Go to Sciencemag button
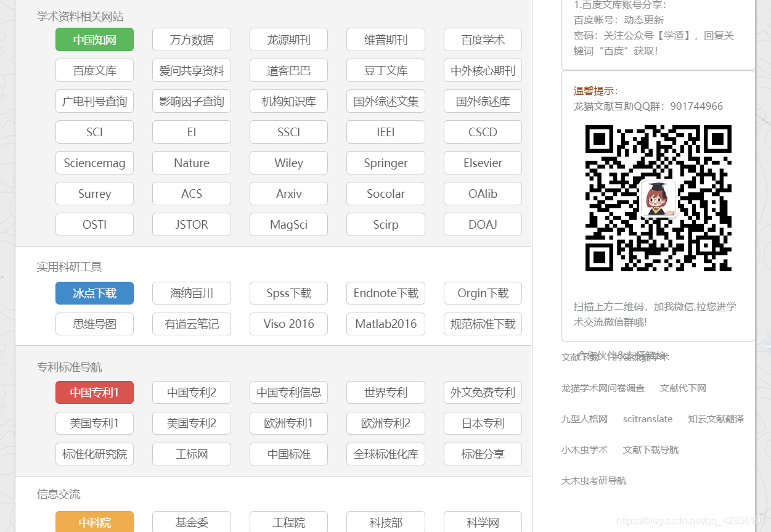 pos(94,163)
